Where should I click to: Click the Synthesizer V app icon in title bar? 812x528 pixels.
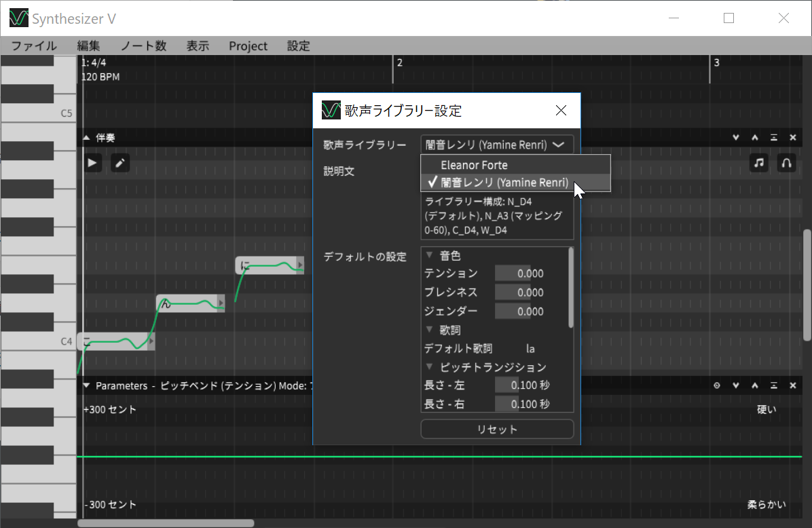click(x=18, y=18)
